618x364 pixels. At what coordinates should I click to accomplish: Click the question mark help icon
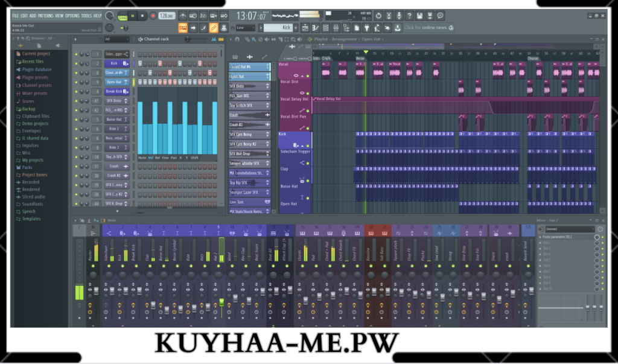tap(409, 16)
